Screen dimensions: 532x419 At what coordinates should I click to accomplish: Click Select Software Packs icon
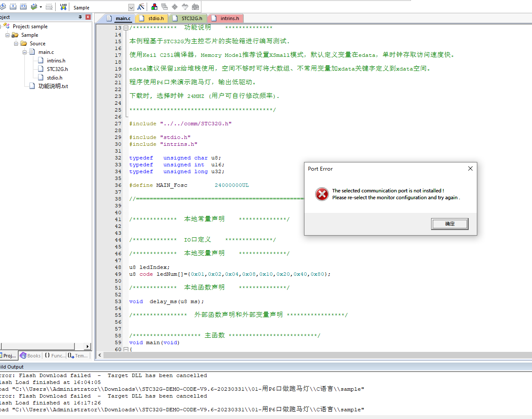[185, 7]
